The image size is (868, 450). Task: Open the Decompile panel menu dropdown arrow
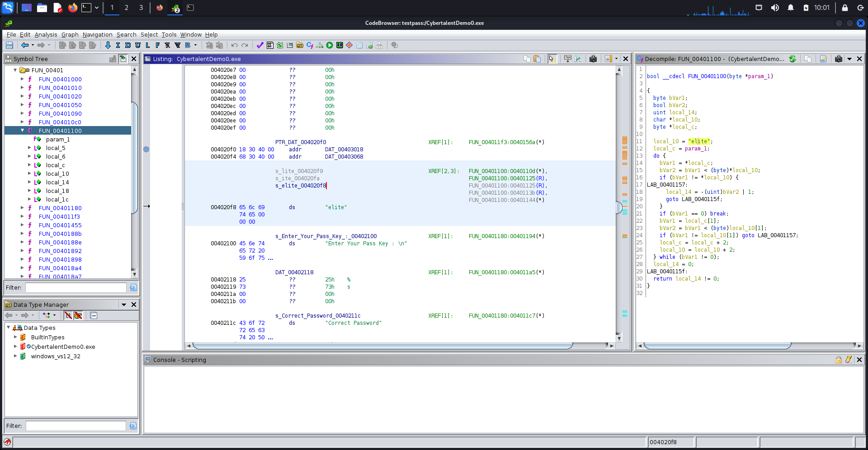tap(849, 59)
